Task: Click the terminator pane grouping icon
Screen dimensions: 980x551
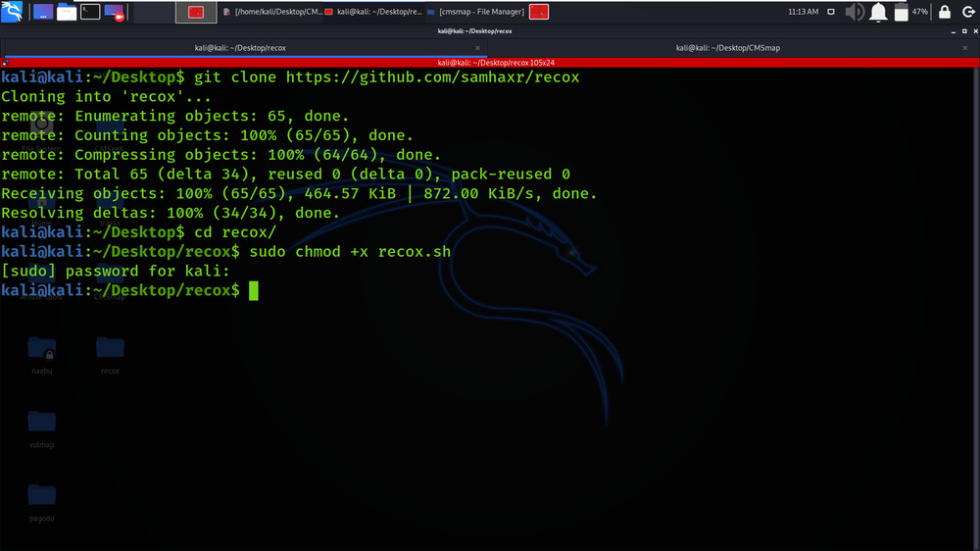Action: (x=5, y=63)
